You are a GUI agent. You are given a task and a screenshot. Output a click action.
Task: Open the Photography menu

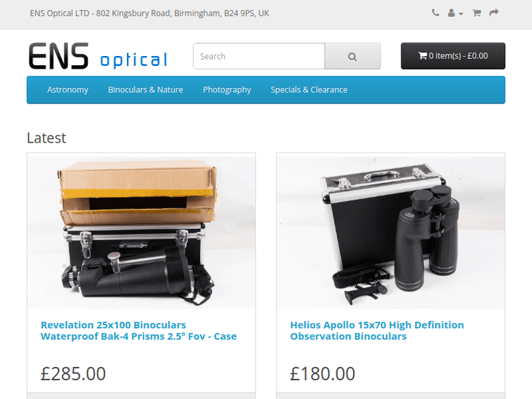coord(227,90)
